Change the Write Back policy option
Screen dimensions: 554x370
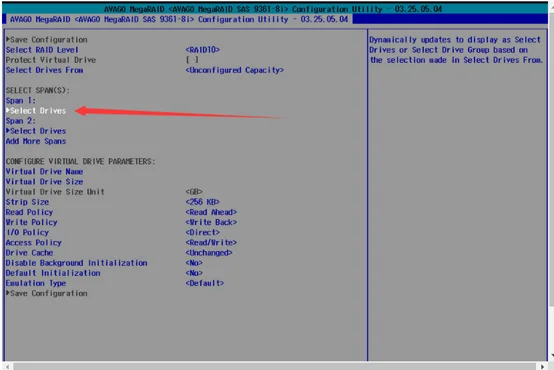click(211, 222)
